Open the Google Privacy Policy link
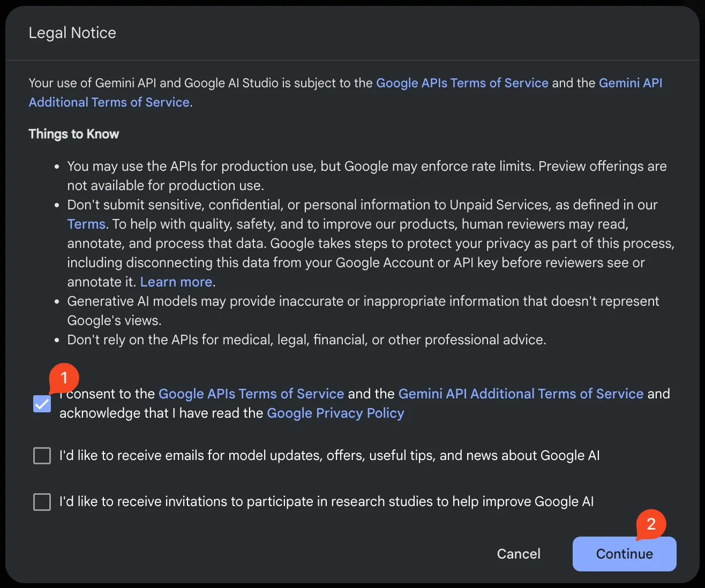This screenshot has height=588, width=705. pos(335,413)
